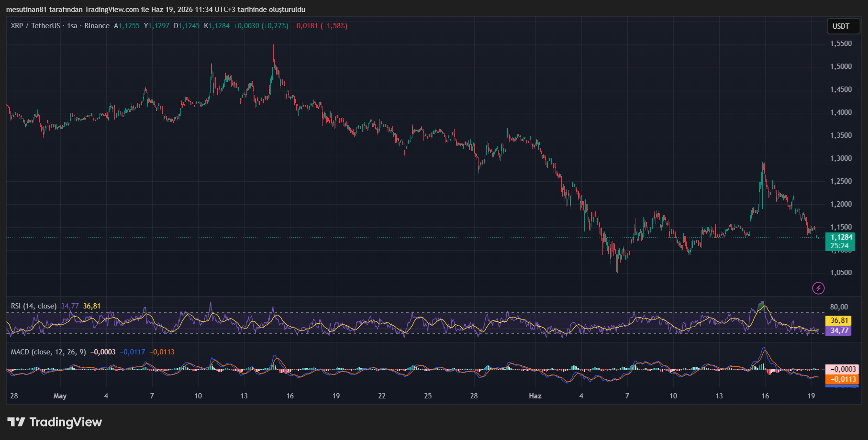Click date 19 at time axis end
The width and height of the screenshot is (868, 440).
[x=811, y=396]
